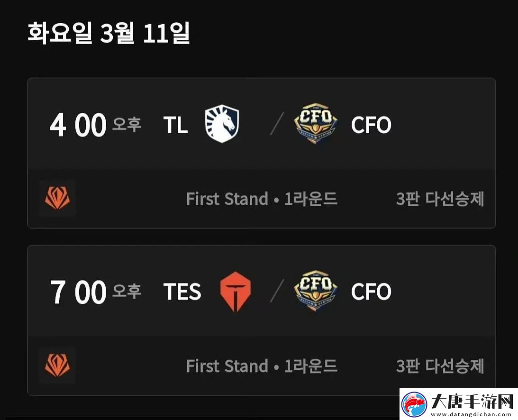
Task: Click the Team Liquid horse logo
Action: pyautogui.click(x=222, y=124)
